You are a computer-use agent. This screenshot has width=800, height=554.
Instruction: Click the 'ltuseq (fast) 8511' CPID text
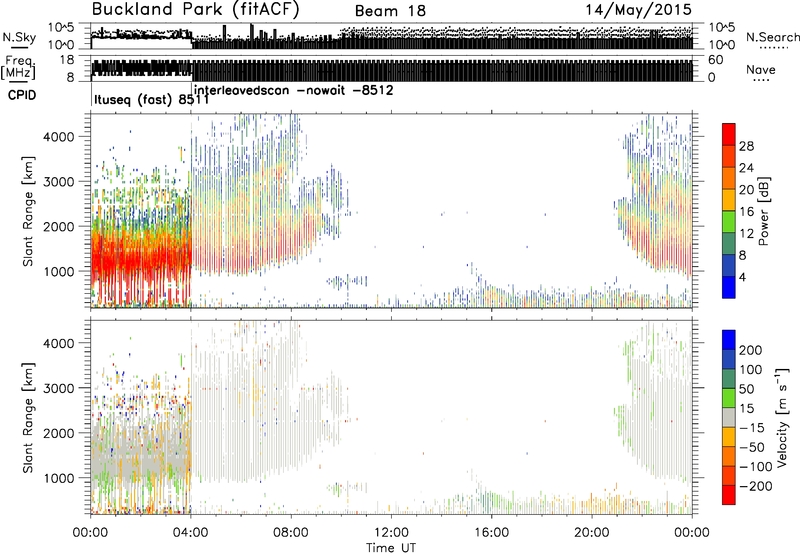coord(152,99)
